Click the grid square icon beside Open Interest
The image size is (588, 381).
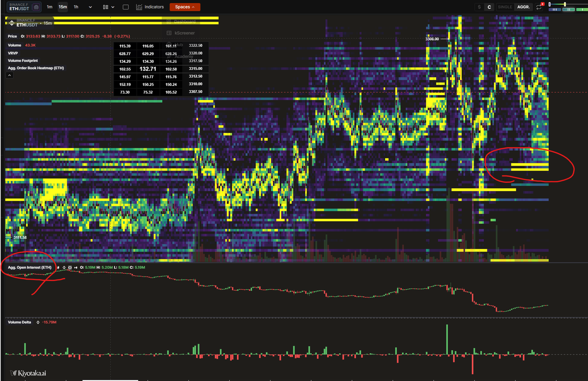click(x=70, y=267)
